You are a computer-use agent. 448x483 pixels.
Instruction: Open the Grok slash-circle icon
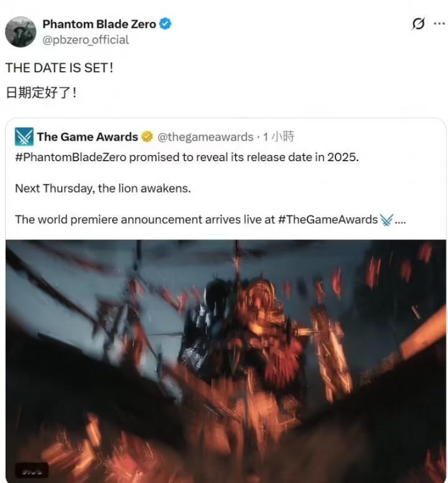coord(418,24)
